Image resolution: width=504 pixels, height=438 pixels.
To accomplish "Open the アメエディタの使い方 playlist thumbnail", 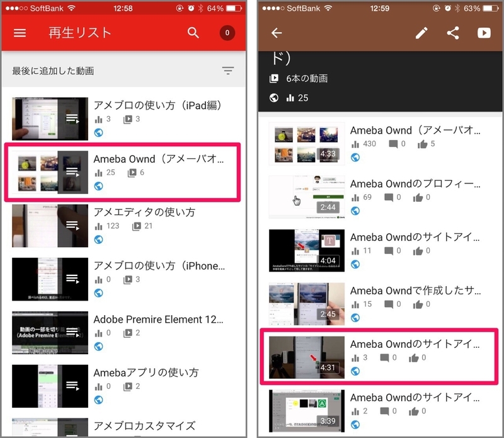I will [50, 226].
